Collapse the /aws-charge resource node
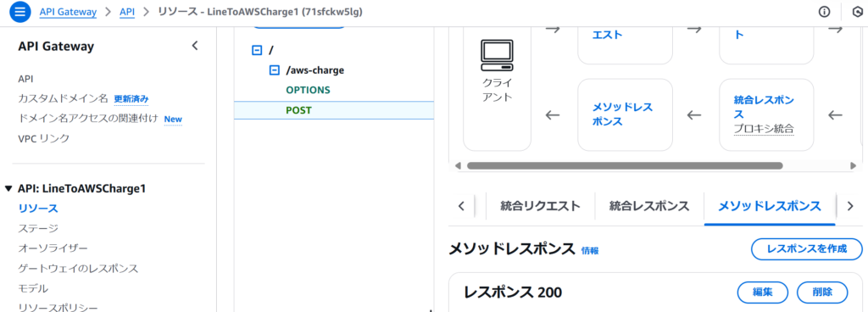 pos(274,70)
